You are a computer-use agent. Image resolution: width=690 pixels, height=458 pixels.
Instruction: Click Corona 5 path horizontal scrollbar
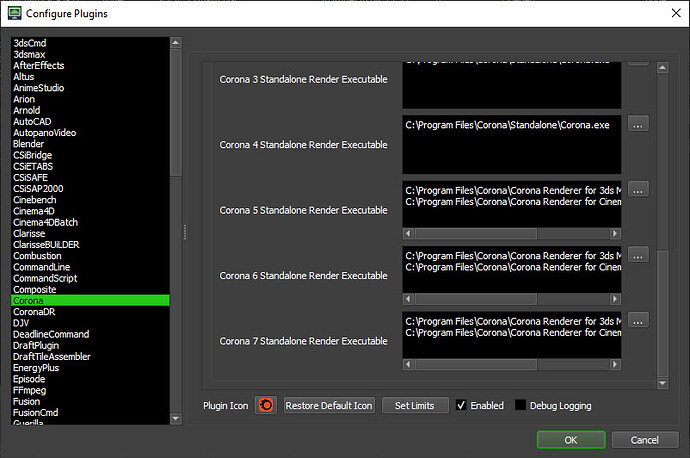pyautogui.click(x=476, y=233)
